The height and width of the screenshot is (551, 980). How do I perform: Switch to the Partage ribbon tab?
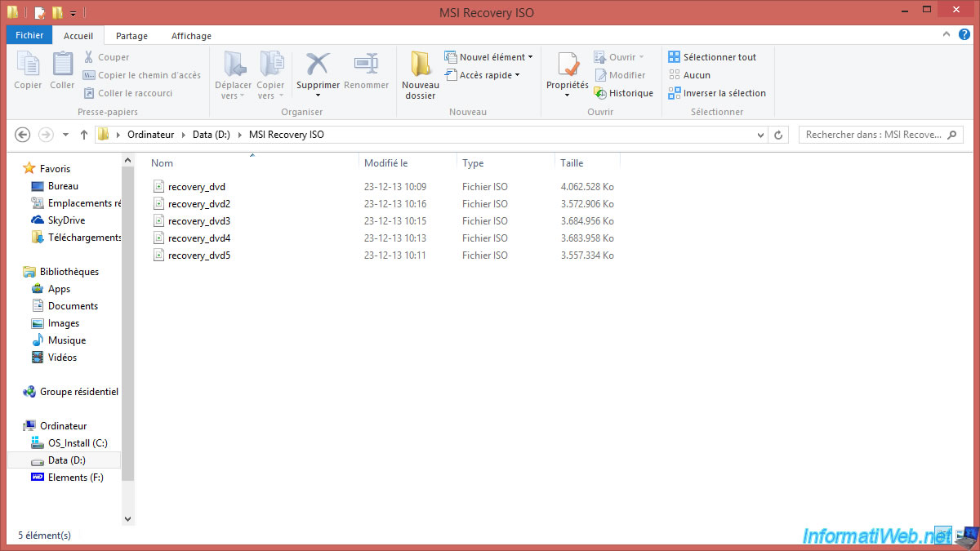(x=131, y=36)
